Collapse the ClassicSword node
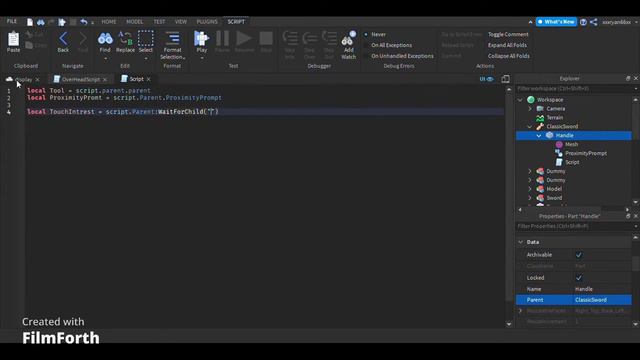 (x=530, y=127)
